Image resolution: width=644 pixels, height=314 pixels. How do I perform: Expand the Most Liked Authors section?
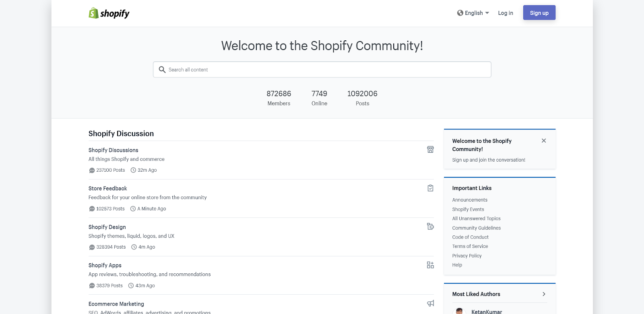pos(544,294)
